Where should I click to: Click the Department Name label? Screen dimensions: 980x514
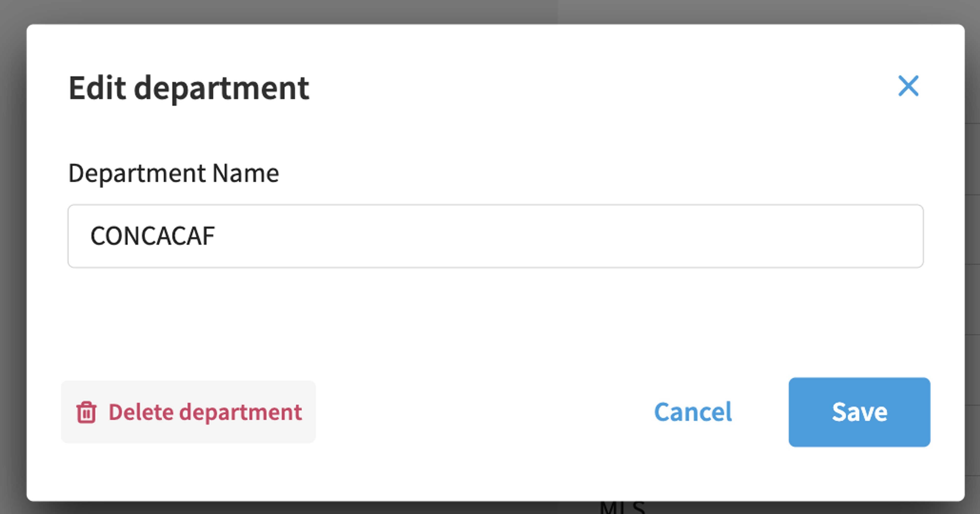[x=174, y=174]
